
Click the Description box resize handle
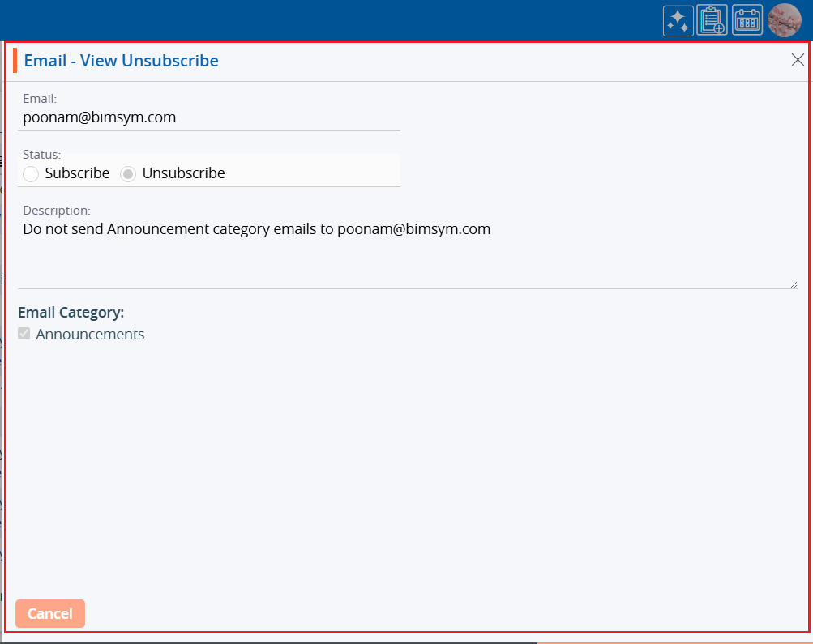point(794,284)
